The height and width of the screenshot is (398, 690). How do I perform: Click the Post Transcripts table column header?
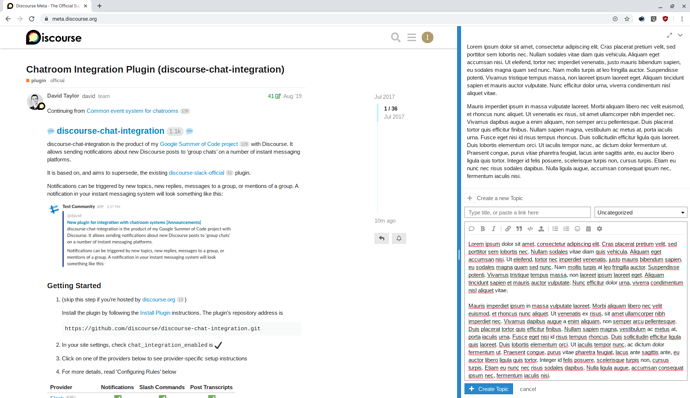[211, 387]
